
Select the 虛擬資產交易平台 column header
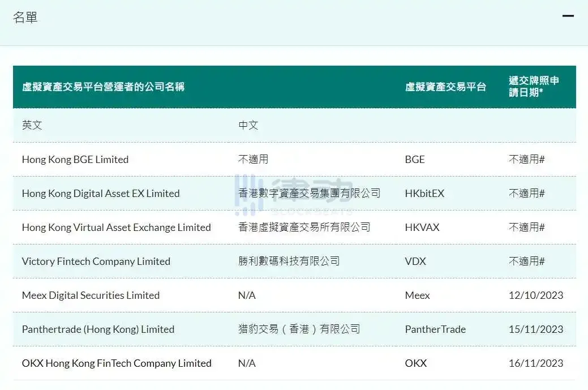pos(445,87)
